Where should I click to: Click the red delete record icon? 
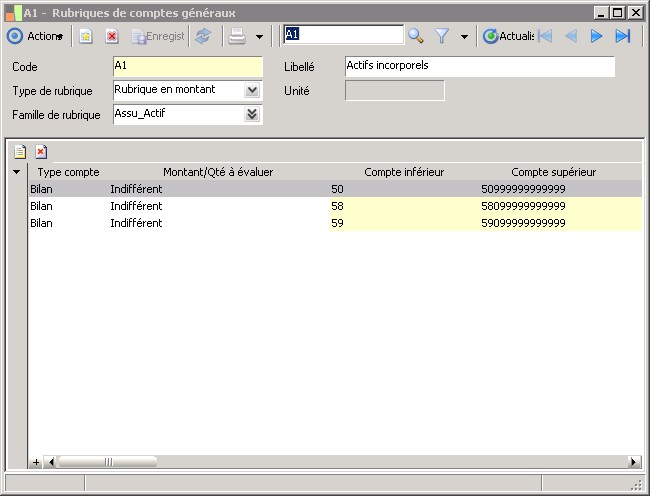pos(112,36)
